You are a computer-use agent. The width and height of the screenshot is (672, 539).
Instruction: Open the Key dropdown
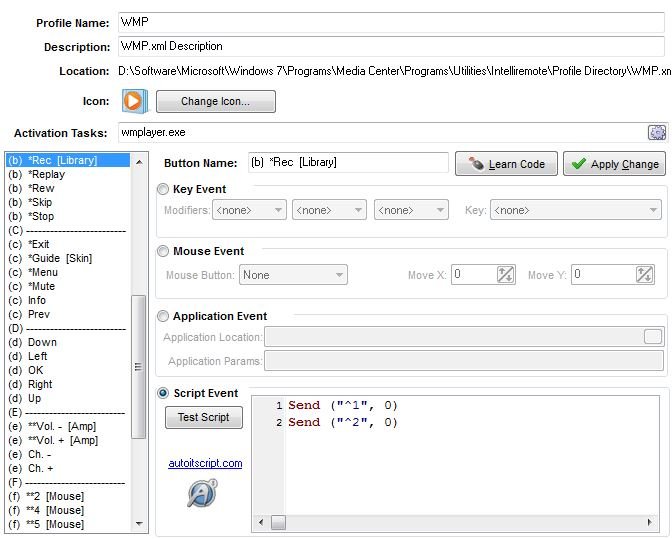click(576, 210)
